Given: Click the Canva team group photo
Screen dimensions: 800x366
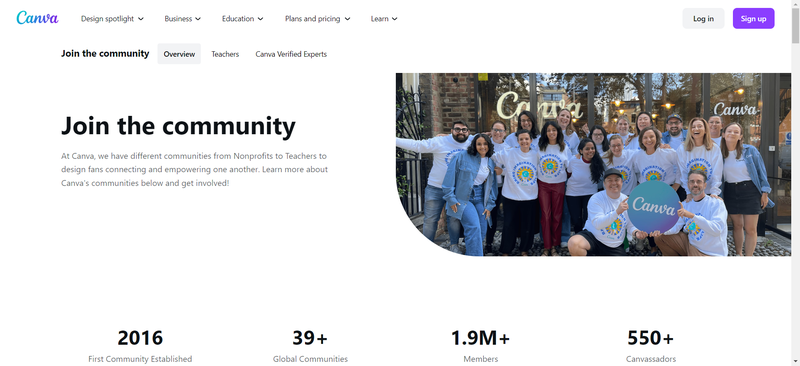Looking at the screenshot, I should click(593, 164).
